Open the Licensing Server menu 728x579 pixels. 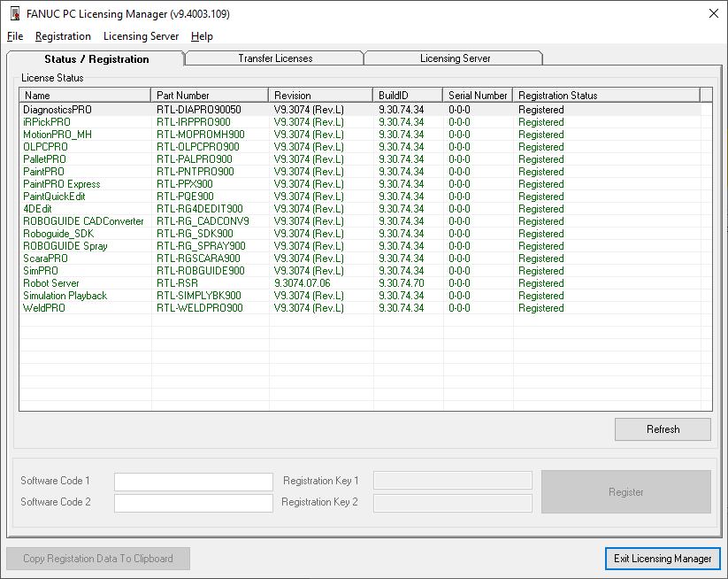(142, 36)
